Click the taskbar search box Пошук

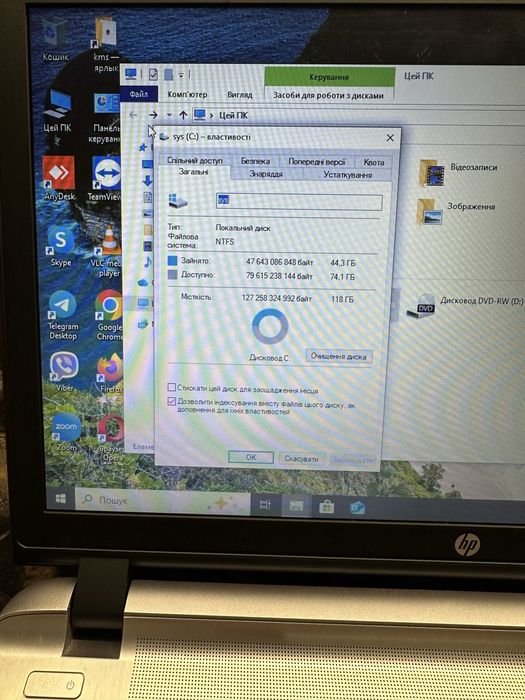162,501
